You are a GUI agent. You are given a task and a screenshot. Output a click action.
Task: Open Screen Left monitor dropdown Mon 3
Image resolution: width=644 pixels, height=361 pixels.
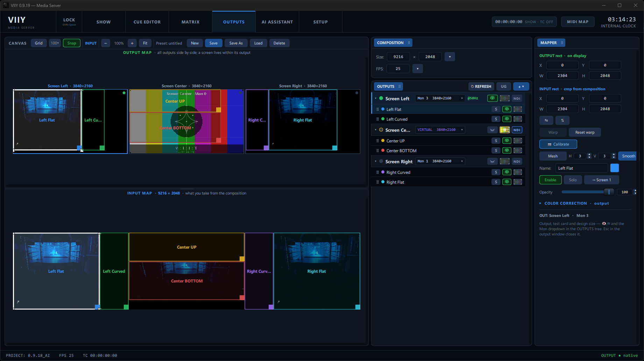click(440, 98)
